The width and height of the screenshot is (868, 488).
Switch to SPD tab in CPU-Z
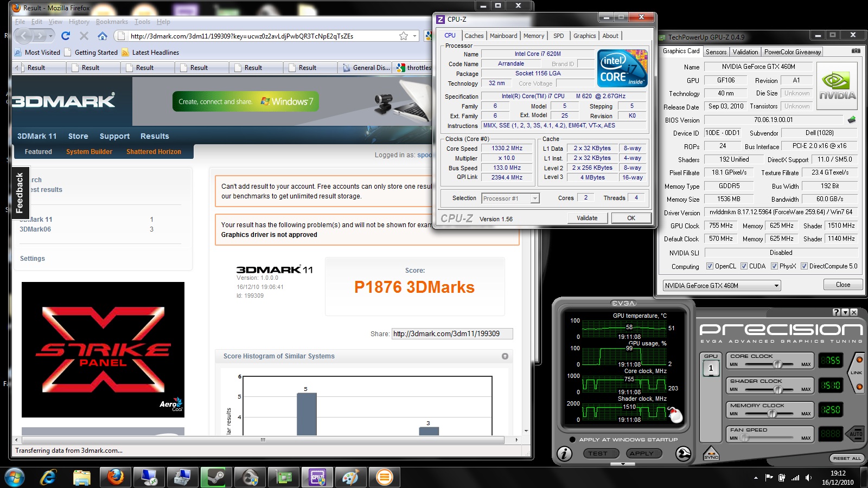tap(558, 36)
